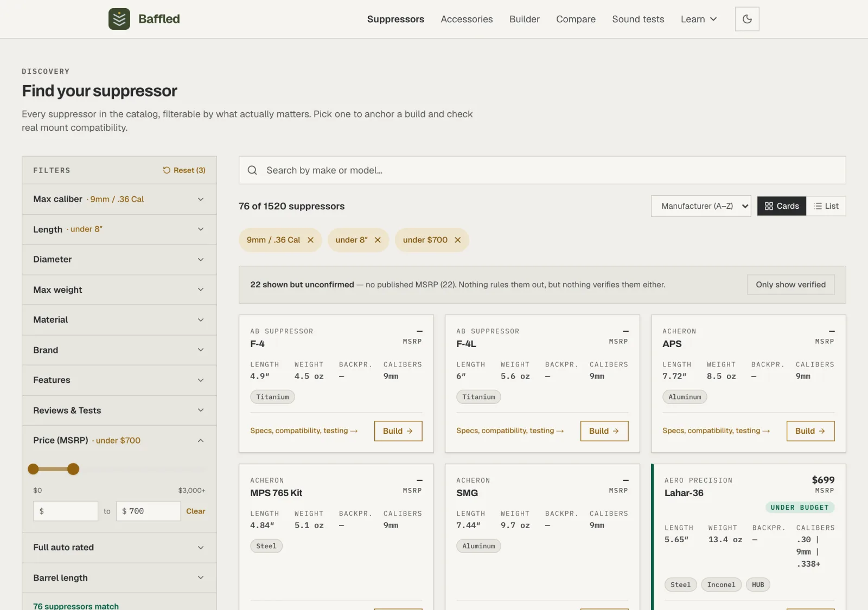Open the Compare nav item
Image resolution: width=868 pixels, height=610 pixels.
576,19
